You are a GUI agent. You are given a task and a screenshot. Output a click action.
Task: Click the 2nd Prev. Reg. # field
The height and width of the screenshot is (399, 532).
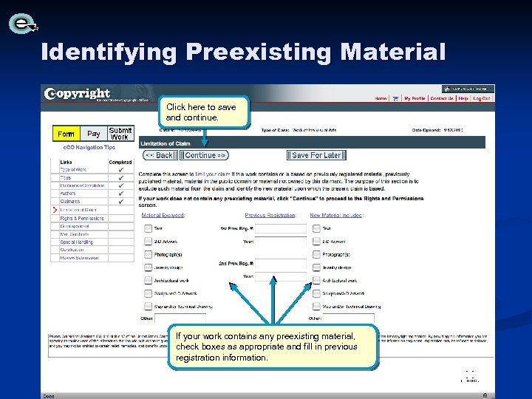point(281,263)
